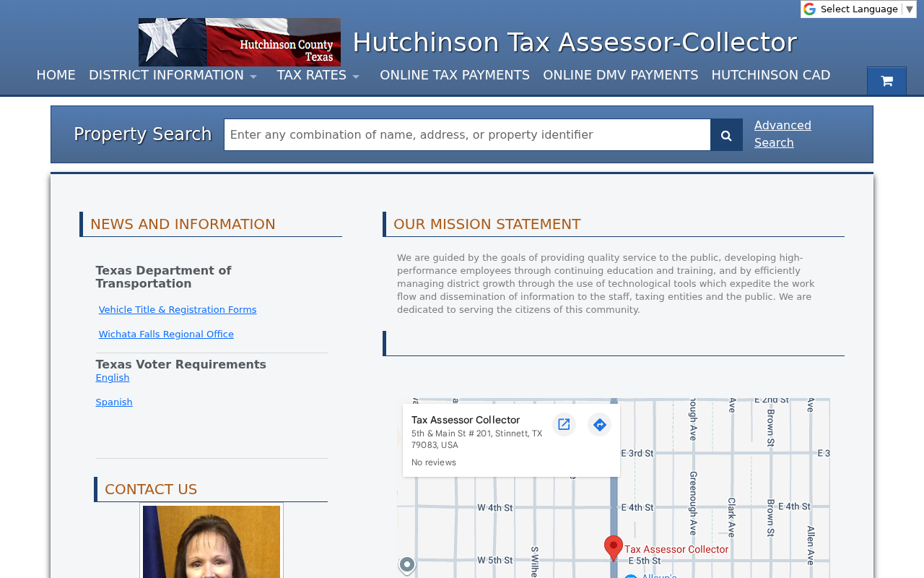
Task: Click the red Tax Assessor Collector map label
Action: pyautogui.click(x=676, y=550)
